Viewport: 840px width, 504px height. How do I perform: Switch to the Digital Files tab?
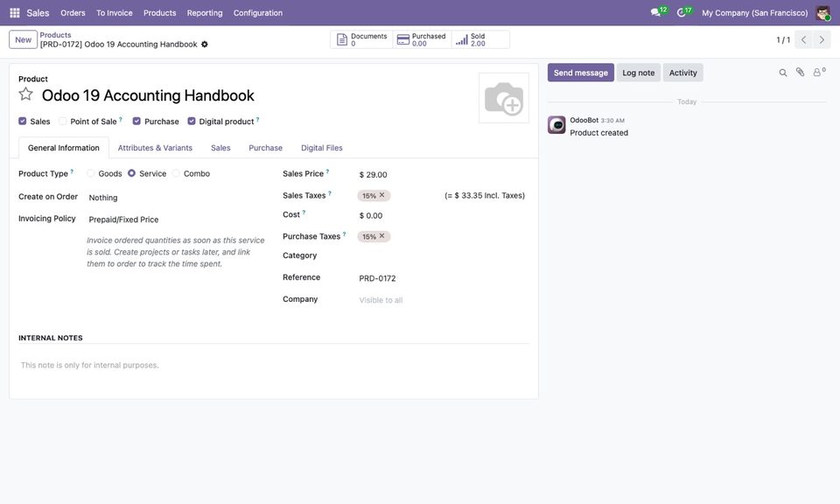pyautogui.click(x=321, y=148)
